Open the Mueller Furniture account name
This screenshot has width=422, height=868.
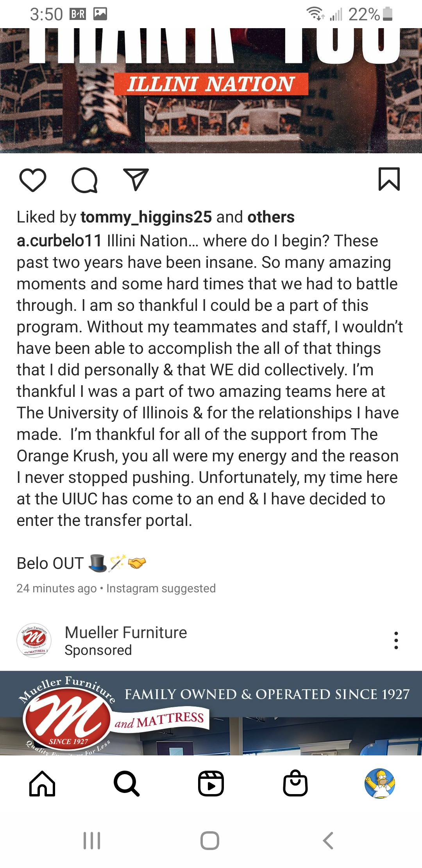click(x=126, y=633)
